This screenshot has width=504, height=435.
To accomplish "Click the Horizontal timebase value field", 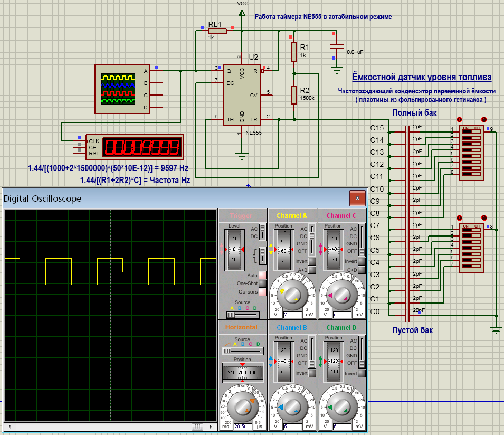I will 242,427.
